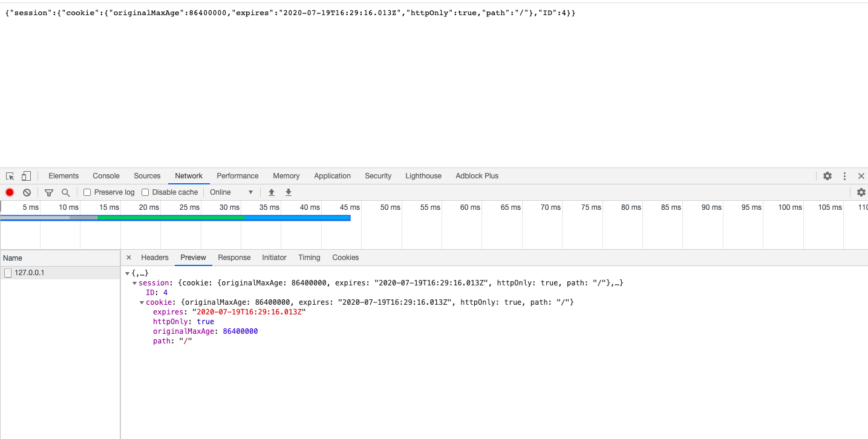
Task: Enable Disable cache checkbox
Action: tap(145, 192)
